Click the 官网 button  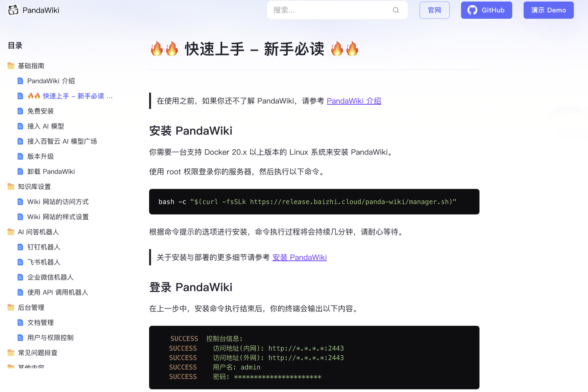pyautogui.click(x=434, y=10)
